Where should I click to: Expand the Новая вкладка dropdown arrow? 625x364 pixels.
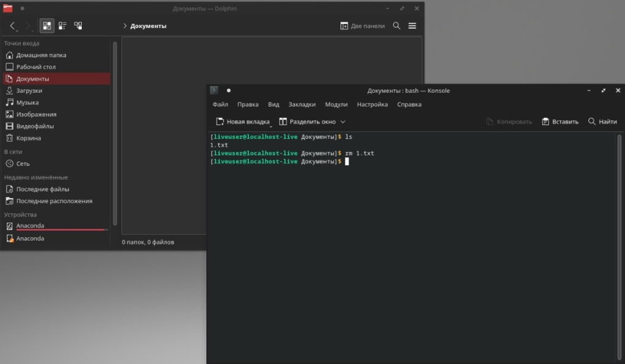tap(270, 125)
